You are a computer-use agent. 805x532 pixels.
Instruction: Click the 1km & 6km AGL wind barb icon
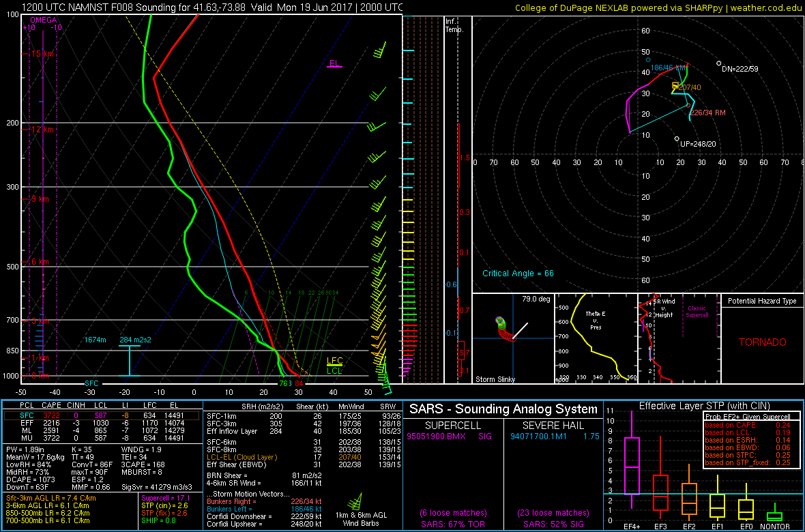tap(354, 502)
